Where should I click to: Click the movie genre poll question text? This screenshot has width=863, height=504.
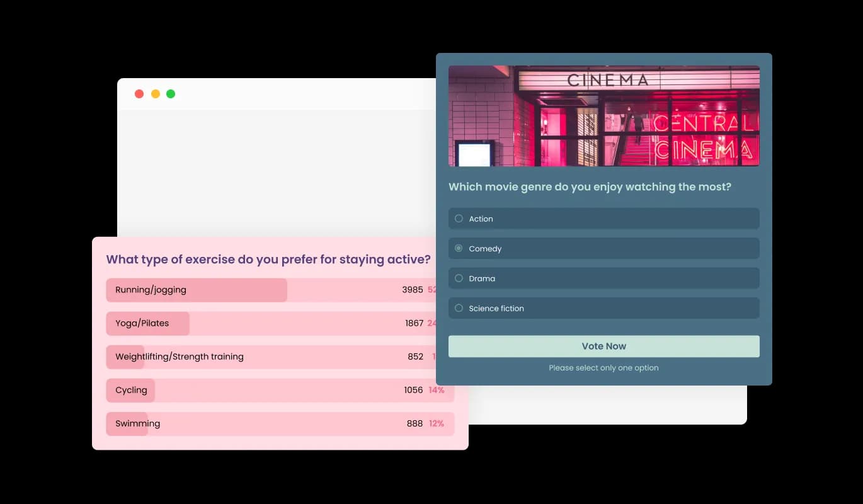pos(590,186)
